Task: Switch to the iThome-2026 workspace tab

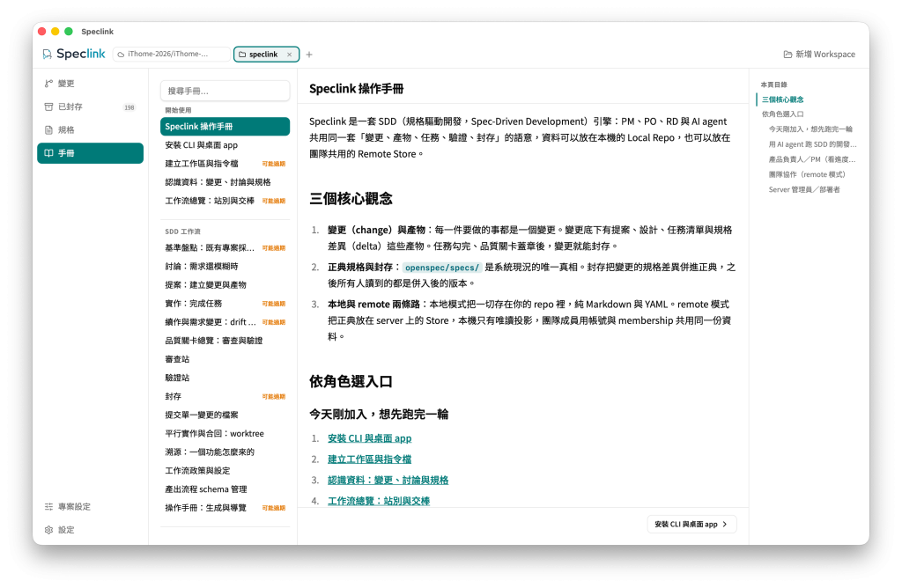Action: tap(172, 54)
